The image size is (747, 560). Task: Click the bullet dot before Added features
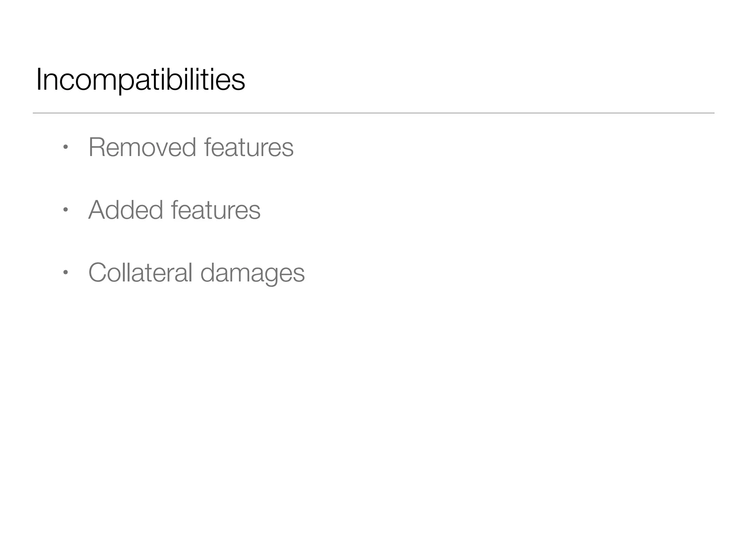(65, 210)
